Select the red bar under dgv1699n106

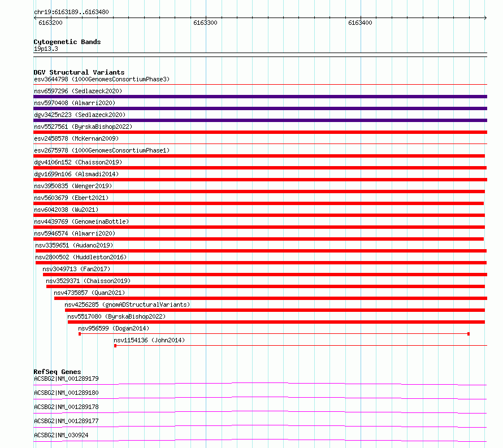click(x=260, y=180)
